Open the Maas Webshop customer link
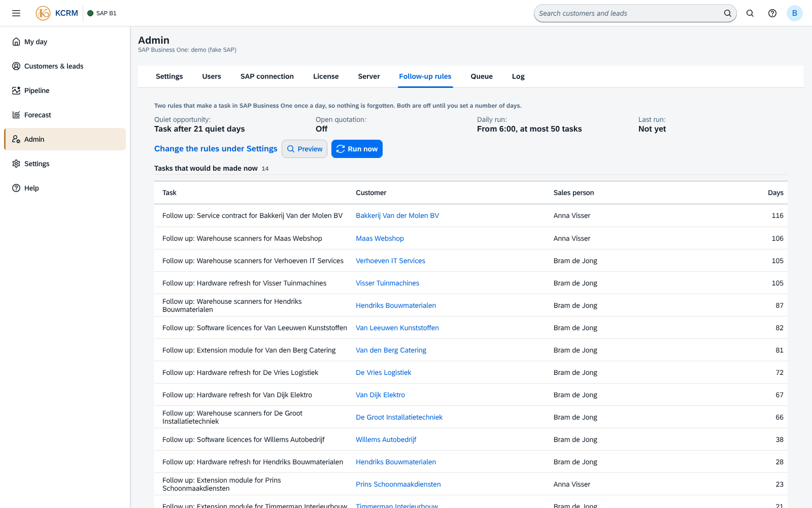 pyautogui.click(x=380, y=238)
